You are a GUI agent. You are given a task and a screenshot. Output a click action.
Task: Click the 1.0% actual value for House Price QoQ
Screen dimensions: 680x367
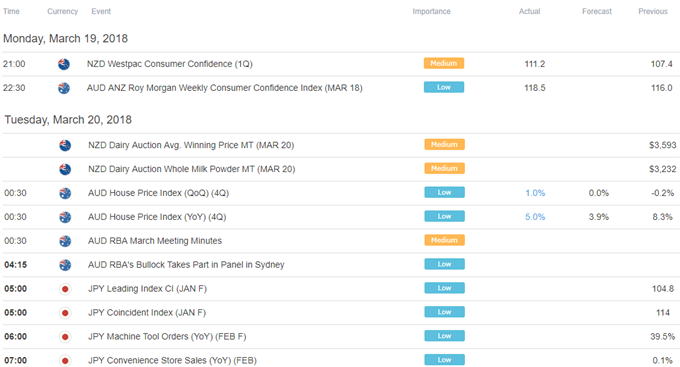tap(535, 193)
